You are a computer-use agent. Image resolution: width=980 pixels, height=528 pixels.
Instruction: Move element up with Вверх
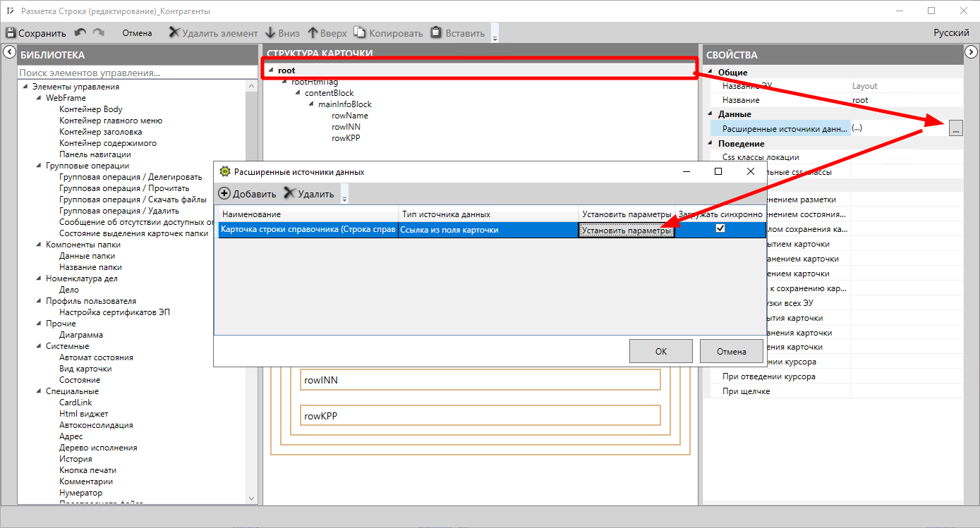coord(327,33)
